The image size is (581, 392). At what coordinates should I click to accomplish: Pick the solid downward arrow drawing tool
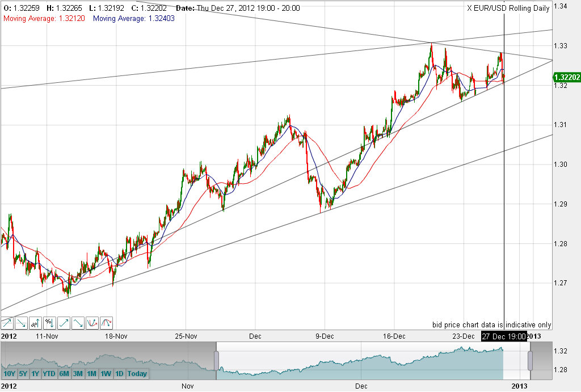pyautogui.click(x=78, y=323)
